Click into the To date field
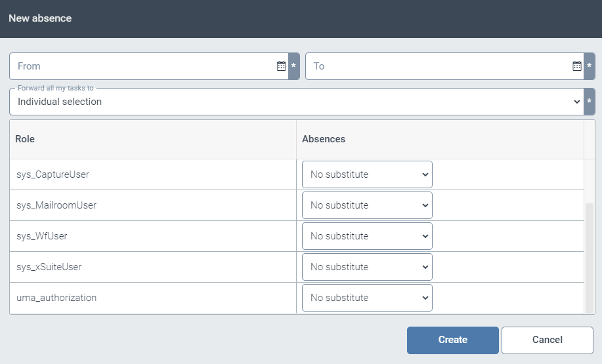Viewport: 602px width, 364px height. click(437, 66)
